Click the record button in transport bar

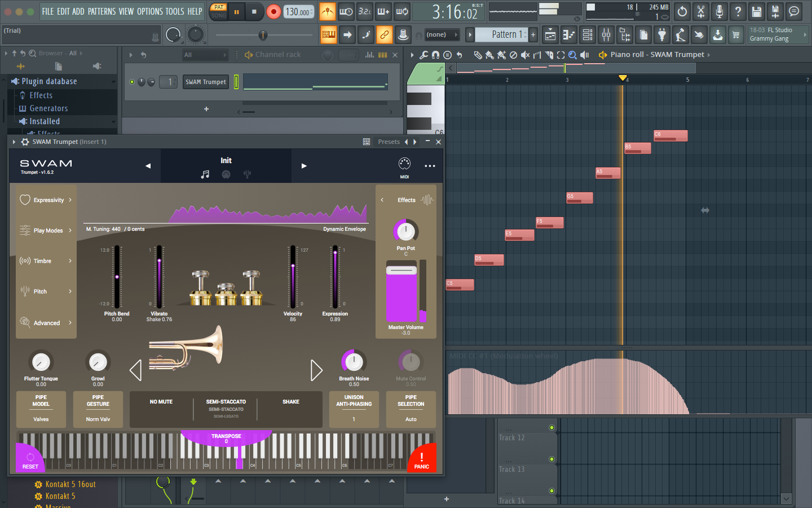[x=273, y=11]
